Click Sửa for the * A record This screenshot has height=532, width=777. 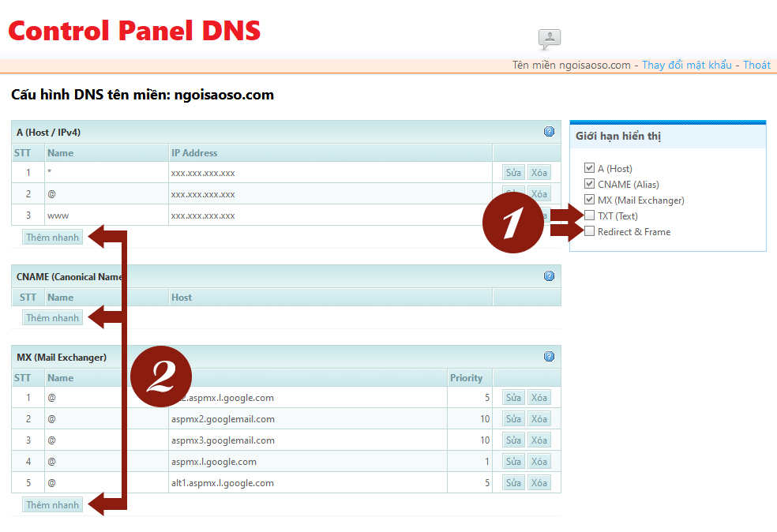coord(513,173)
